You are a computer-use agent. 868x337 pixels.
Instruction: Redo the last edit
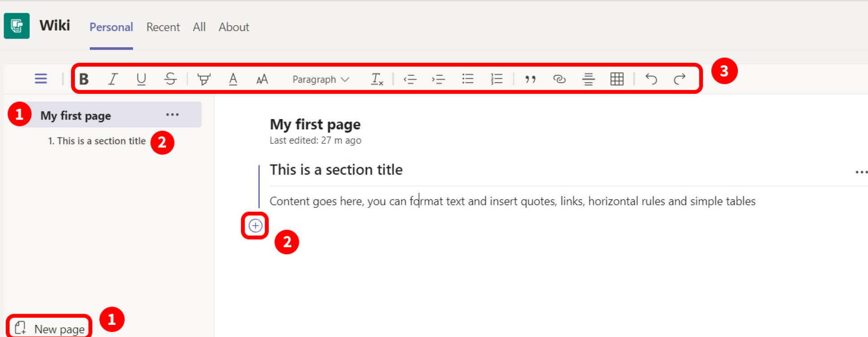point(679,79)
